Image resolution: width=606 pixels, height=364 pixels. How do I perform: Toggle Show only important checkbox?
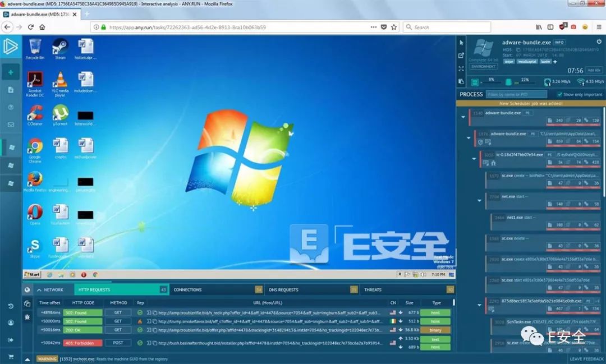click(559, 94)
